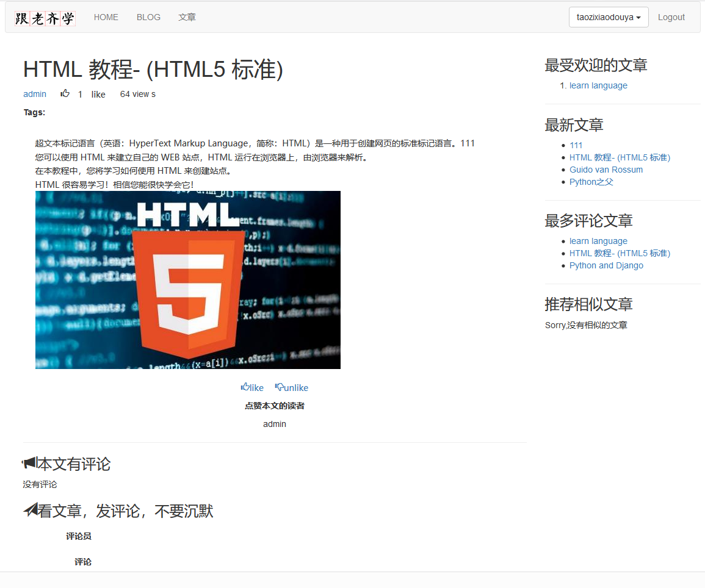Open HTML 教程 link under 最多评论文章

click(x=620, y=253)
